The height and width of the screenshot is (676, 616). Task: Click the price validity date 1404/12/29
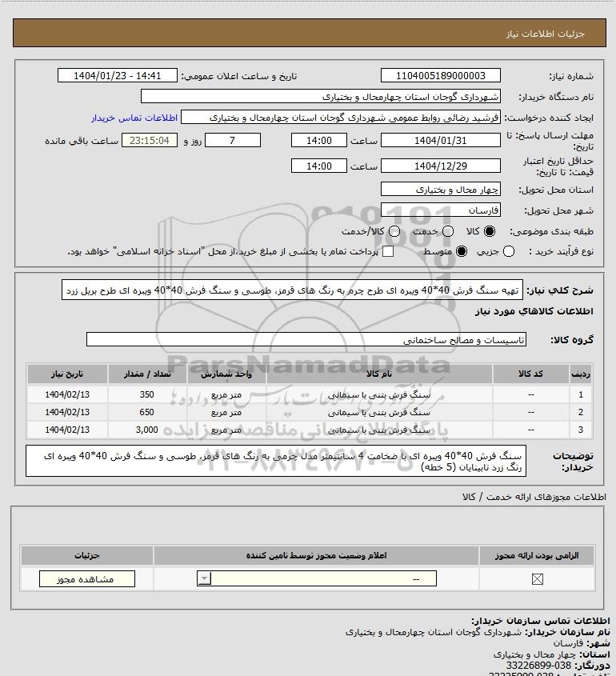click(x=441, y=166)
